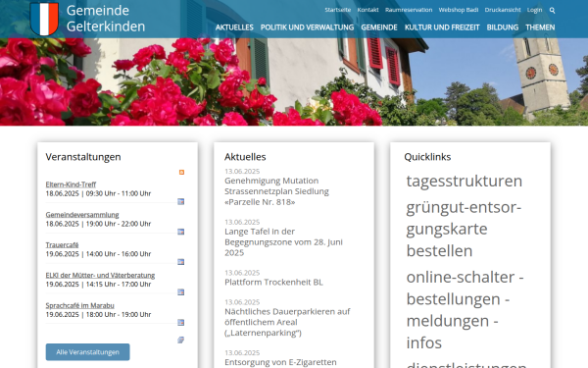Click the Alle Veranstaltungen button

[88, 352]
